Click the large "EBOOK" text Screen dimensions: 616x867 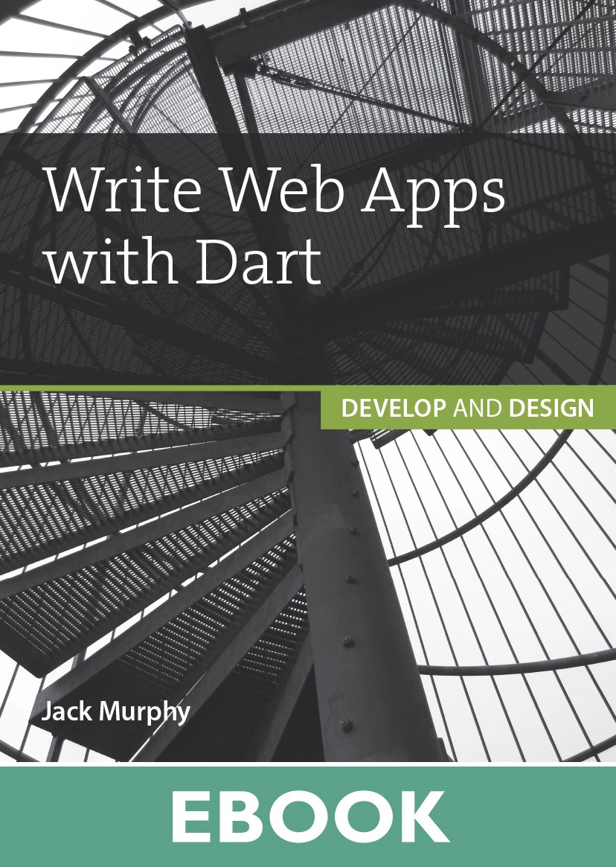308,816
